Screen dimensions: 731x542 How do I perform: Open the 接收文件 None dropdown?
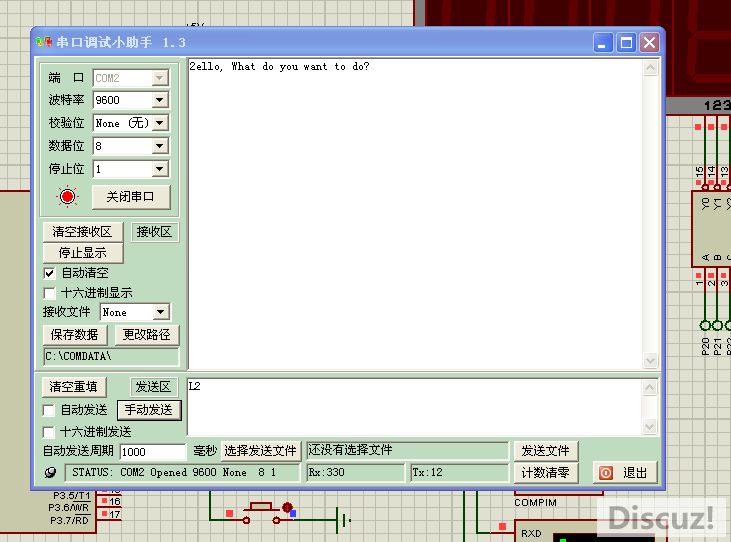click(160, 312)
